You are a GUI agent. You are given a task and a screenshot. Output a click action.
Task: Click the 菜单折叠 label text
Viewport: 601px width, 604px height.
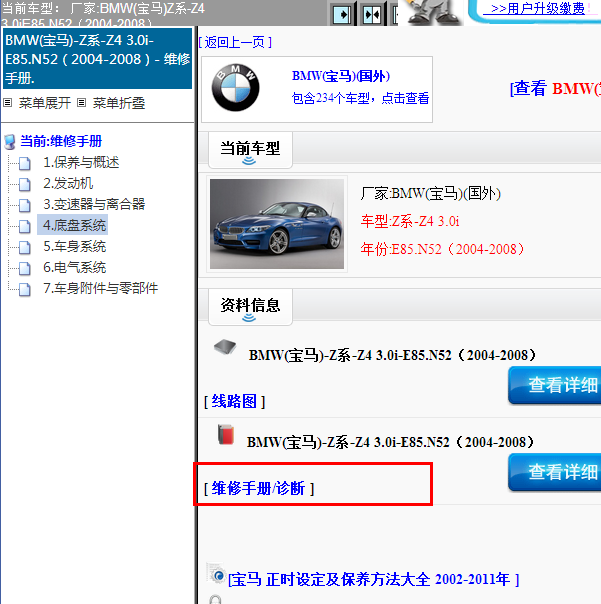pos(119,103)
